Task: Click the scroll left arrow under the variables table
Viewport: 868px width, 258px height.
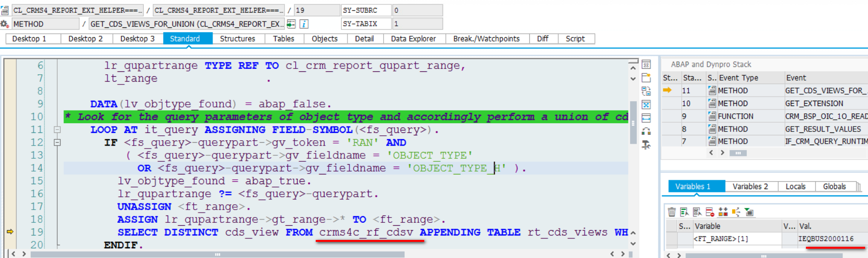Action: click(668, 255)
